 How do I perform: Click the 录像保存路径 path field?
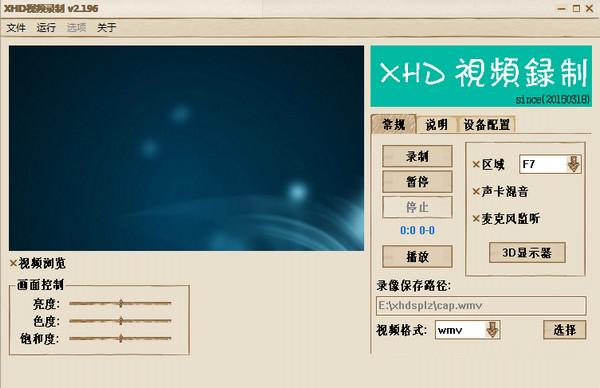(x=481, y=305)
